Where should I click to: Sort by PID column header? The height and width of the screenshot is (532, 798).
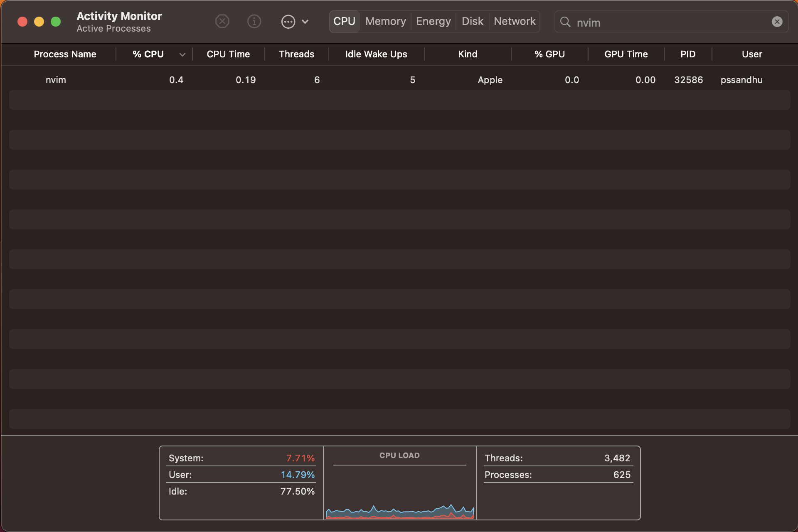pyautogui.click(x=687, y=54)
